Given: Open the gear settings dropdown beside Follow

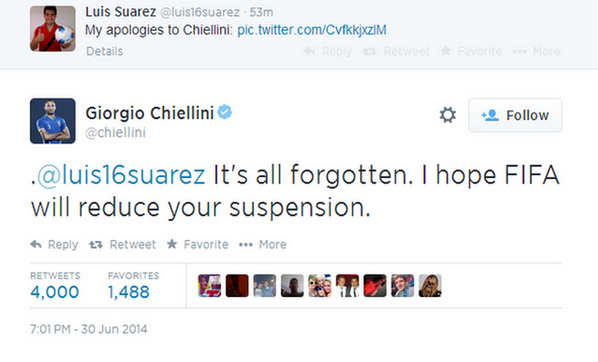Looking at the screenshot, I should pyautogui.click(x=447, y=115).
